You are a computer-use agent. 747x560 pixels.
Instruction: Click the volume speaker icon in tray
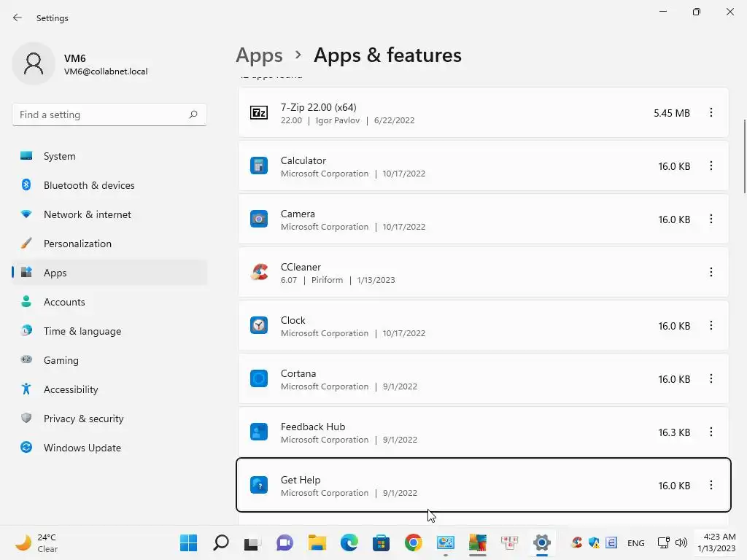pos(681,542)
